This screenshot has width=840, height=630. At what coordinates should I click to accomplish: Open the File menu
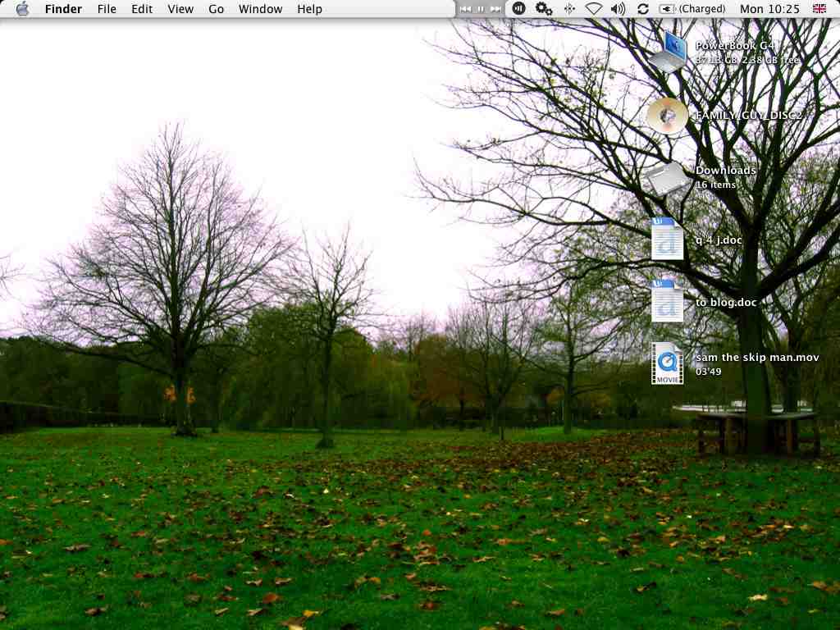click(107, 8)
